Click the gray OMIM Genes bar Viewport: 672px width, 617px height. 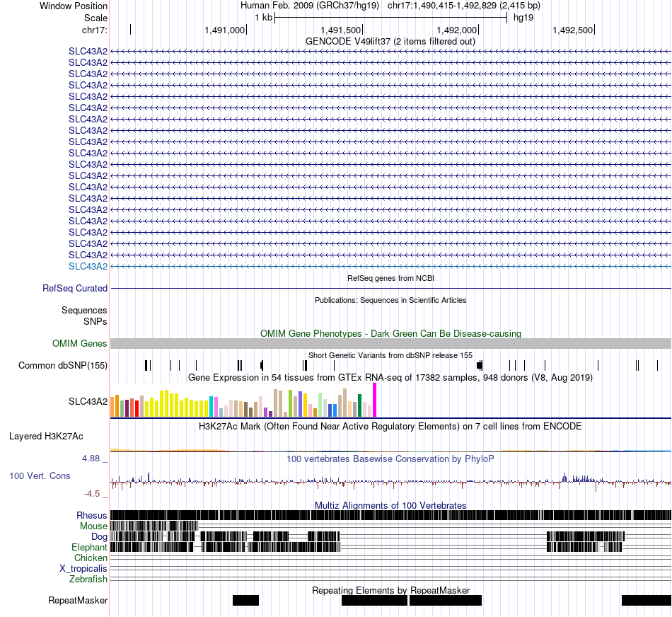point(391,343)
